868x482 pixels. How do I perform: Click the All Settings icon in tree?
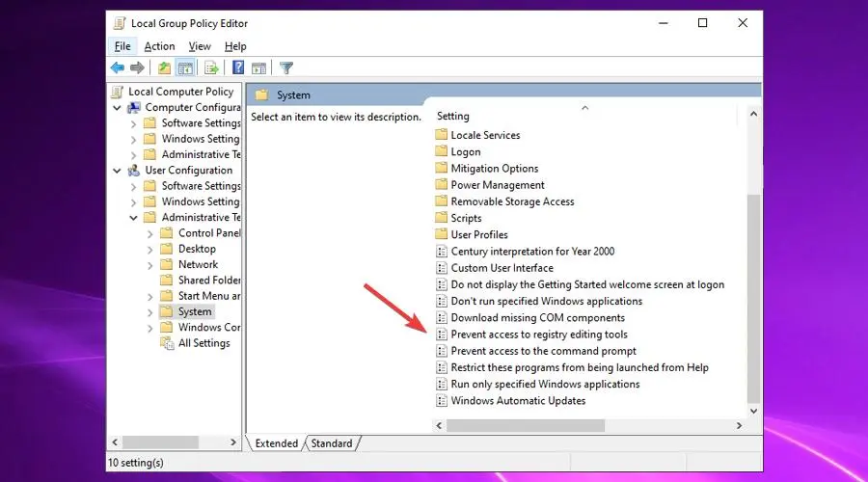(167, 343)
